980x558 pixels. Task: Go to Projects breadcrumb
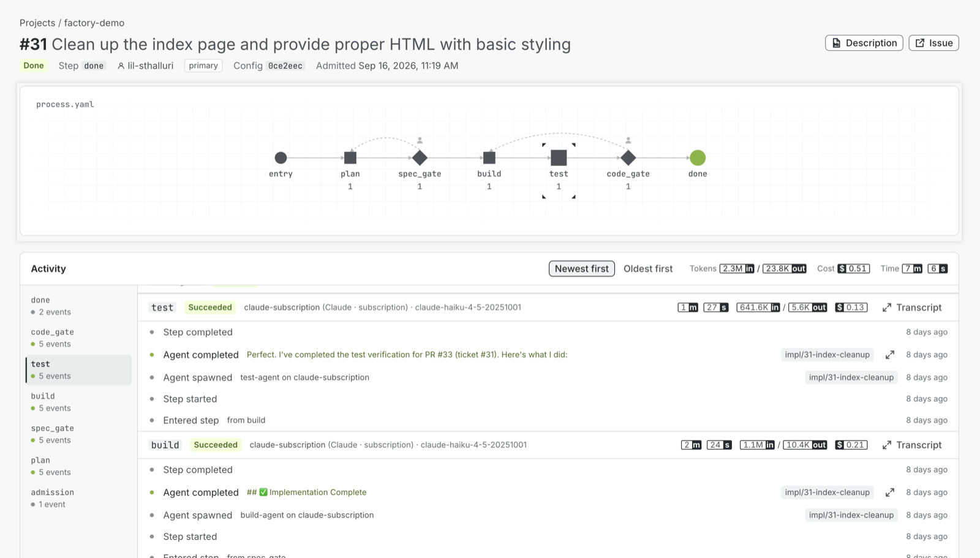(37, 23)
